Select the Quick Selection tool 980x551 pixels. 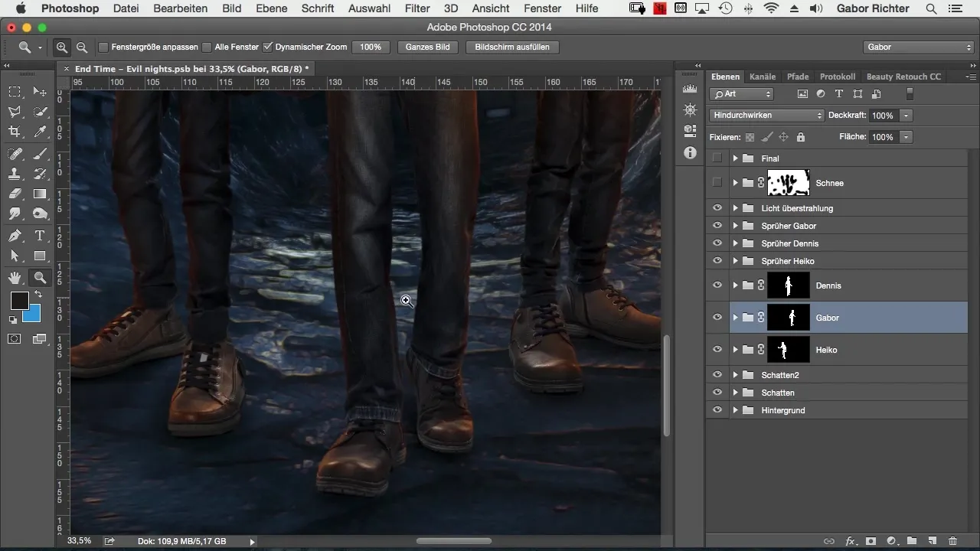pyautogui.click(x=41, y=112)
